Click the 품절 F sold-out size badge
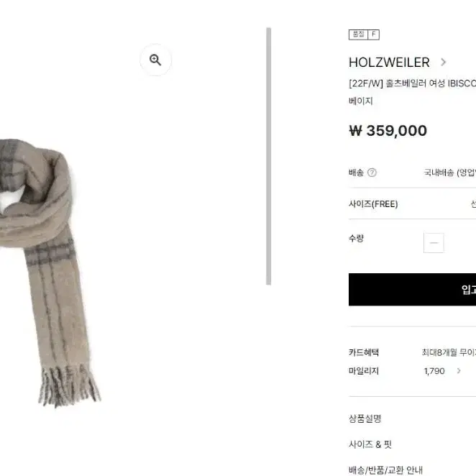This screenshot has width=476, height=476. 364,35
